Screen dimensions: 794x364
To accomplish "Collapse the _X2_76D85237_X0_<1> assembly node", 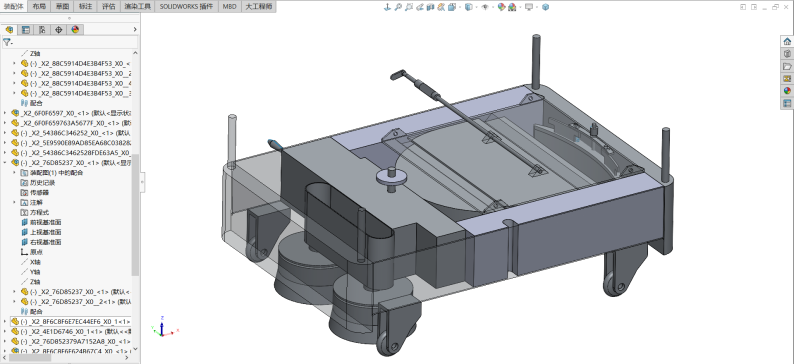I will (x=5, y=163).
